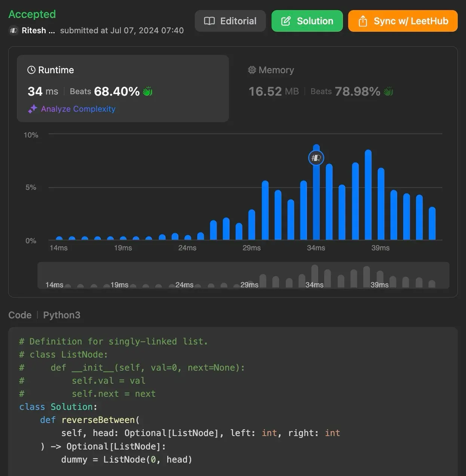Click the Accepted status link

click(x=32, y=14)
